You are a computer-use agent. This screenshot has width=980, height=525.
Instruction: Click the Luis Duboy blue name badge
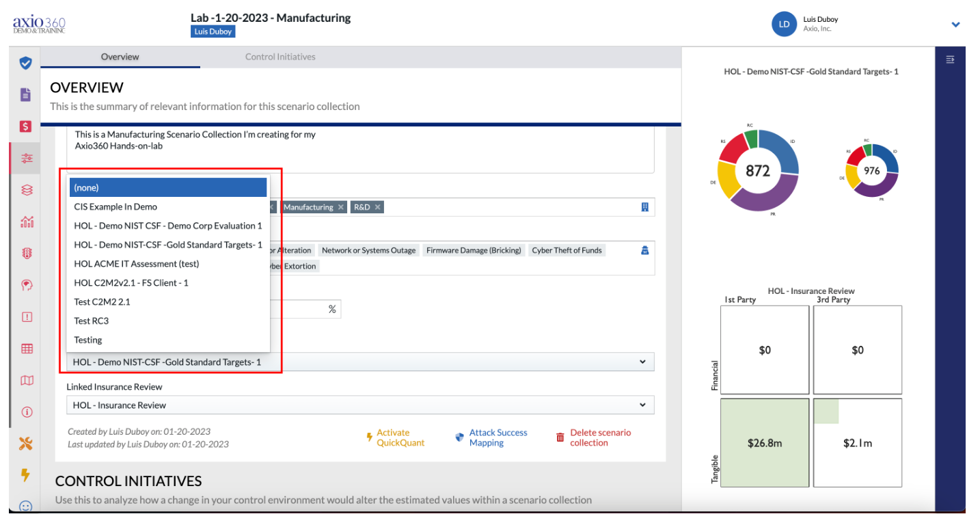coord(213,31)
